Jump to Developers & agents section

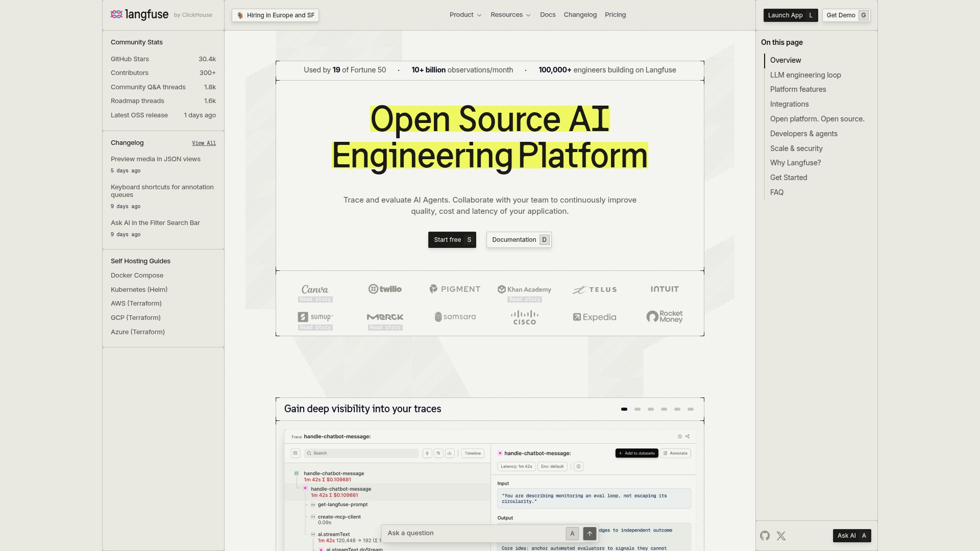click(x=803, y=134)
